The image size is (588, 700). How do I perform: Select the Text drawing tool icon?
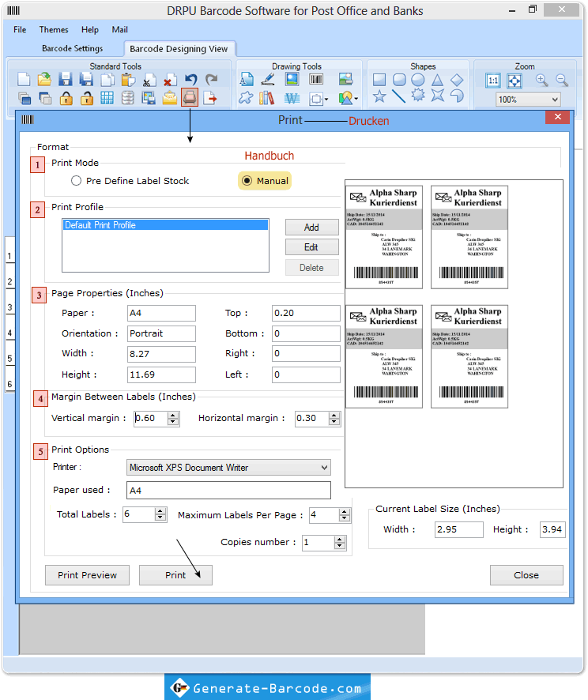pos(247,80)
